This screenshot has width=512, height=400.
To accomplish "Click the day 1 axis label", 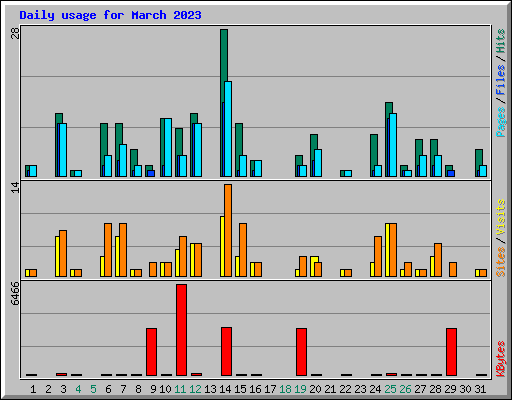I will (33, 389).
